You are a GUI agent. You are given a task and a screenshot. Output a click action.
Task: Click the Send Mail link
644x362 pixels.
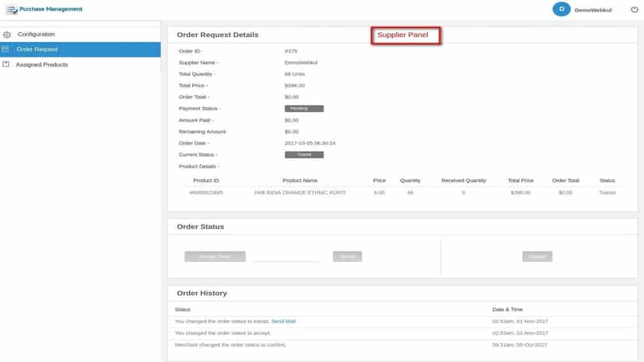(x=283, y=322)
